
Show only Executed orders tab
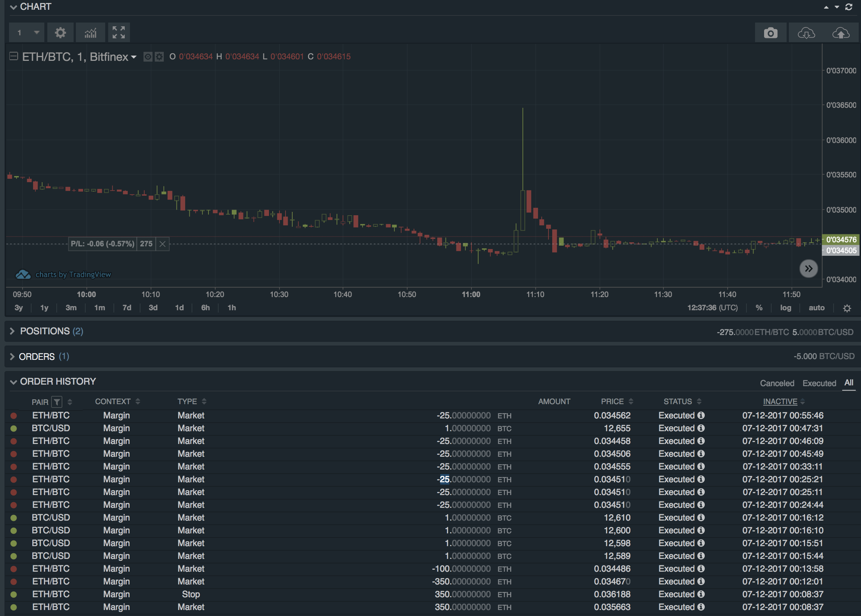click(x=819, y=383)
